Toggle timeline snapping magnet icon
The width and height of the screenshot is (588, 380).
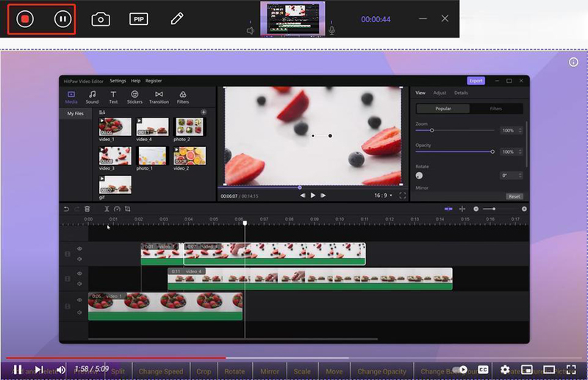448,209
